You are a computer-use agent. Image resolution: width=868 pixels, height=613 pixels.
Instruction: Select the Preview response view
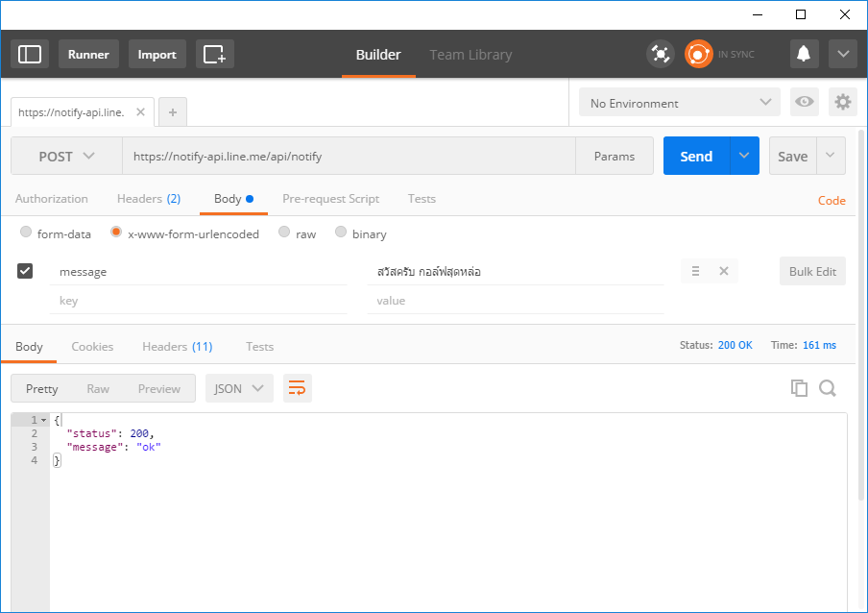[158, 389]
